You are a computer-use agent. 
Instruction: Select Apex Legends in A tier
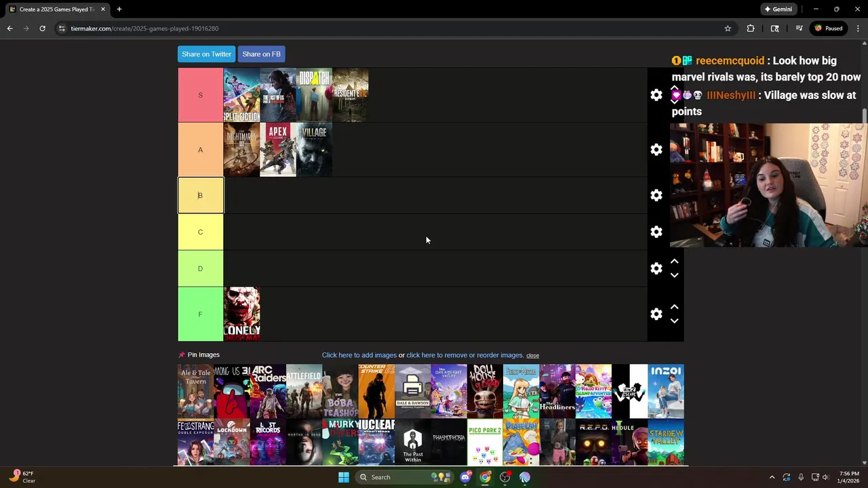[x=278, y=150]
